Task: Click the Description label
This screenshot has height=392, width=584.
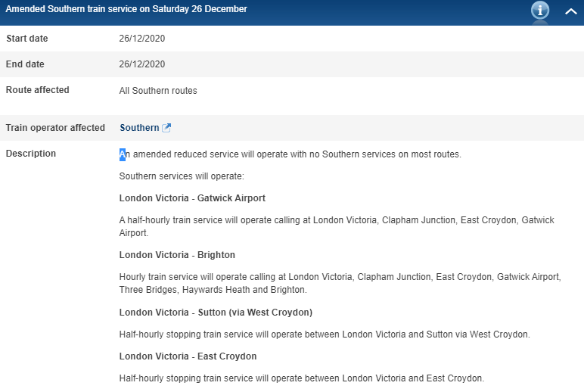Action: (x=31, y=154)
